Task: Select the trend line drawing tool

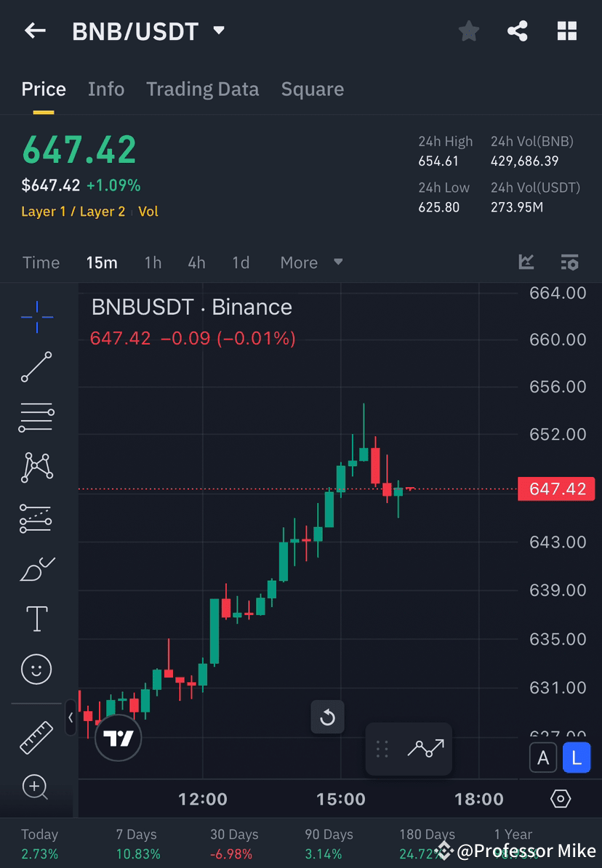Action: (x=36, y=367)
